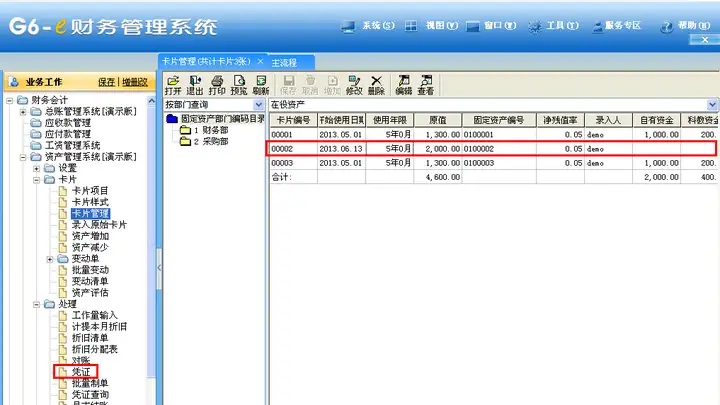Open the 在役资产 dropdown arrow
The image size is (720, 405).
pos(712,105)
